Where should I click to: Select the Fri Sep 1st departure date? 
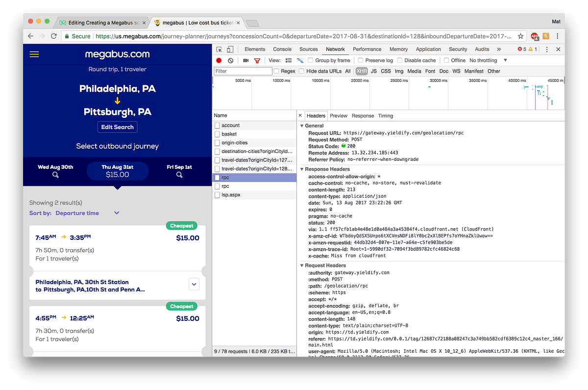click(x=179, y=170)
